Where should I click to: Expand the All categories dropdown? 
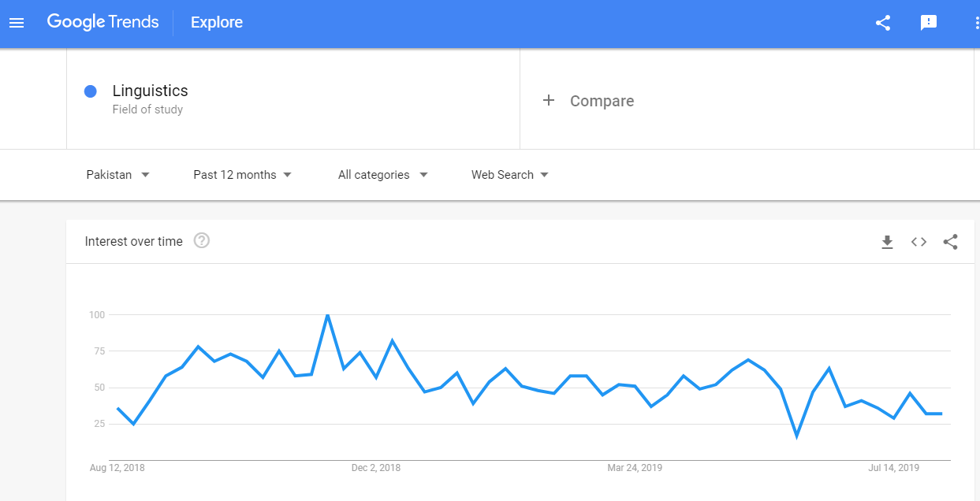[383, 175]
